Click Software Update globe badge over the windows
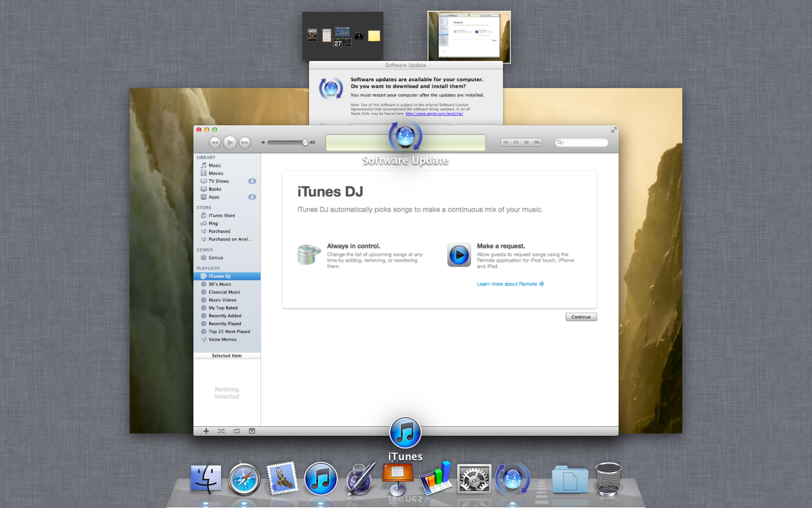812x508 pixels. 405,137
